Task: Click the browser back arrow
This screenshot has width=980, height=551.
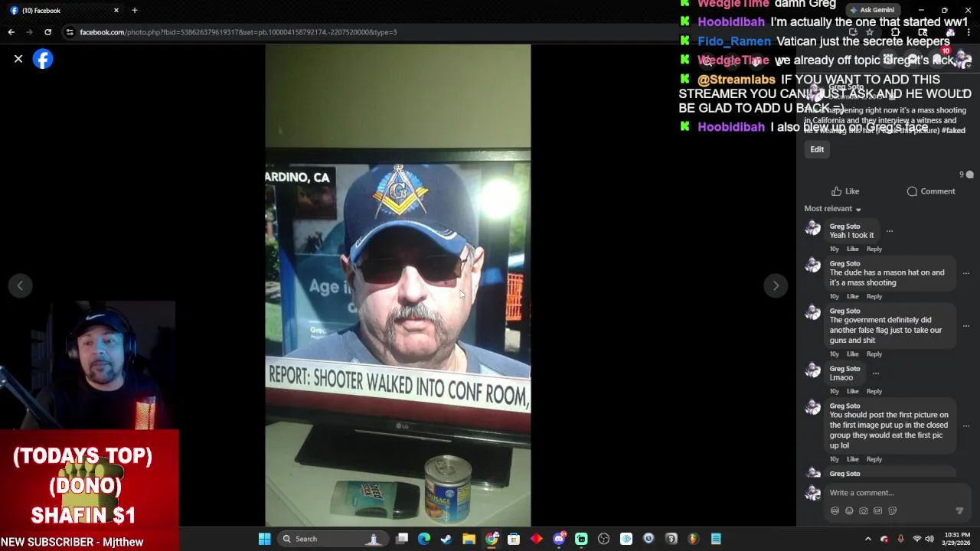Action: pos(11,32)
